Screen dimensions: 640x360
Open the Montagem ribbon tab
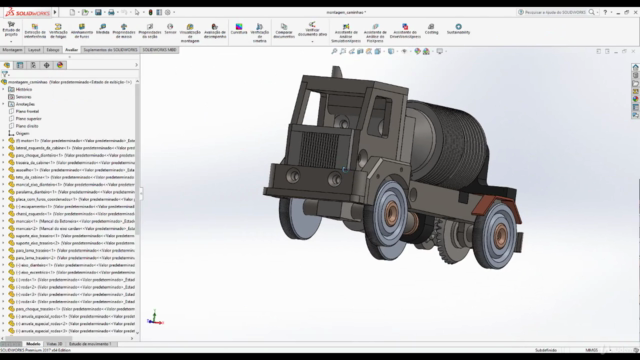[x=12, y=50]
